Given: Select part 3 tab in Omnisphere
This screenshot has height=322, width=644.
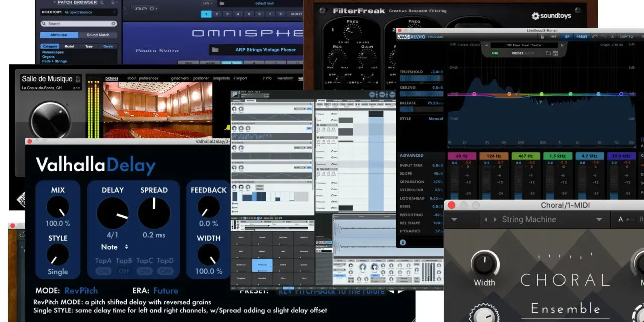Looking at the screenshot, I should coord(227,14).
